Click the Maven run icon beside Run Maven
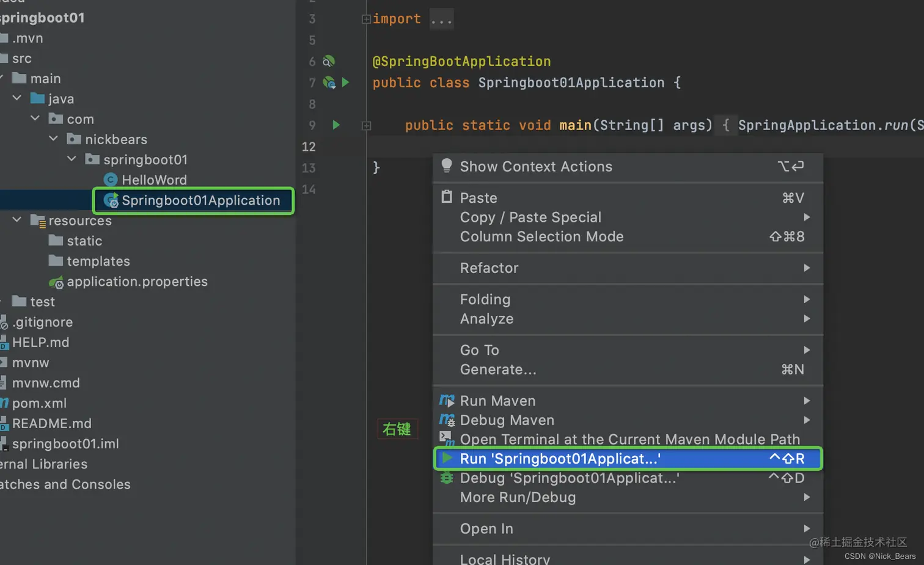924x565 pixels. (x=447, y=401)
